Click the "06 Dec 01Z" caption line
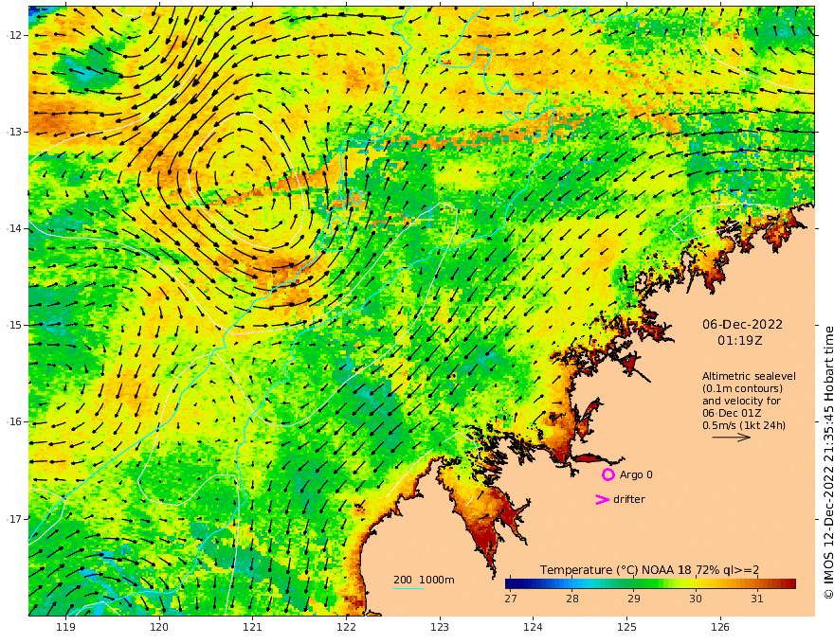The height and width of the screenshot is (644, 834). [732, 413]
